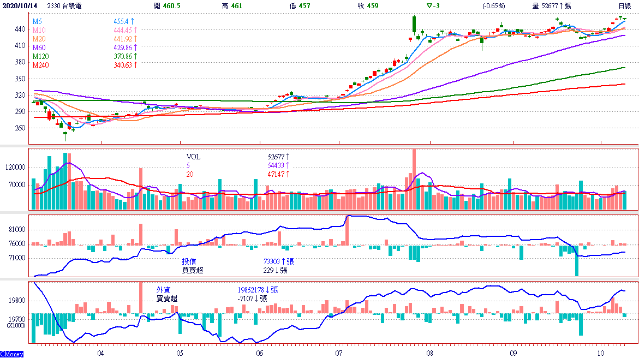
Task: Click the 外資 label in bottom panel
Action: click(x=164, y=290)
